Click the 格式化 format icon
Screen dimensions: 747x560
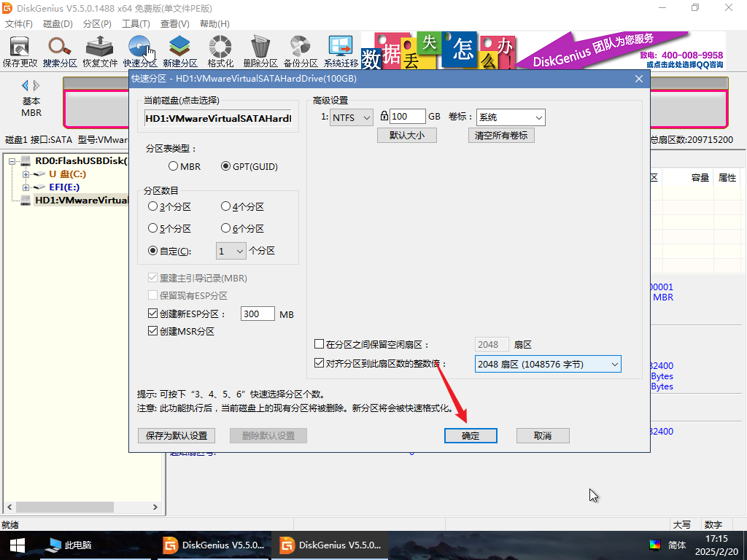click(220, 52)
